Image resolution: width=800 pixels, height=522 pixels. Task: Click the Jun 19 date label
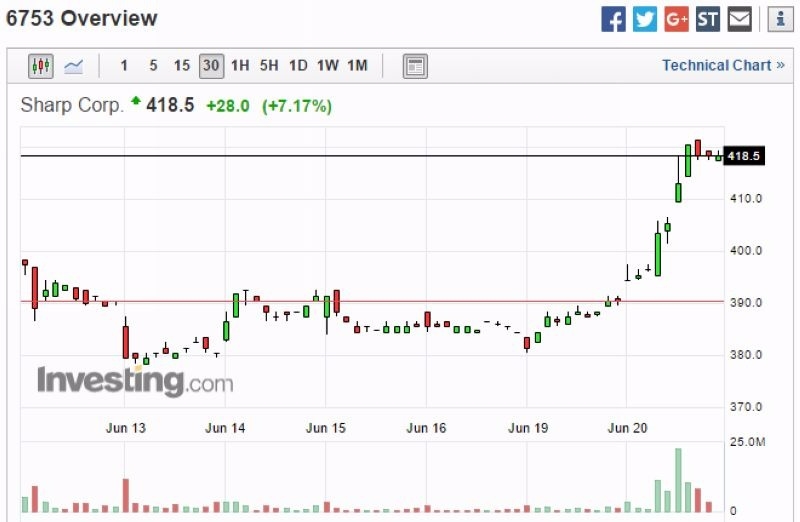[528, 428]
